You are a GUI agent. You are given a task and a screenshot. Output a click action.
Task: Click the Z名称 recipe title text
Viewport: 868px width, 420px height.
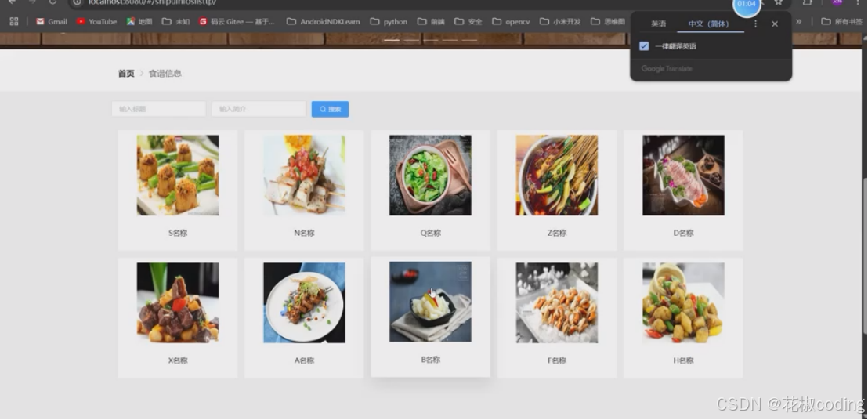[557, 233]
